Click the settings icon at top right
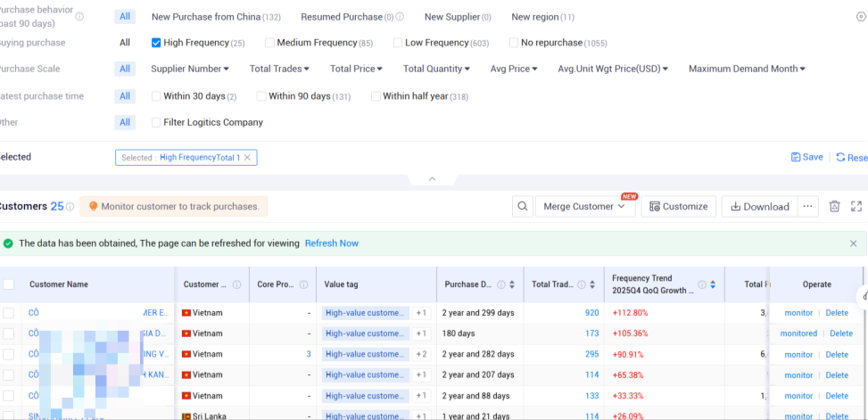 [860, 17]
